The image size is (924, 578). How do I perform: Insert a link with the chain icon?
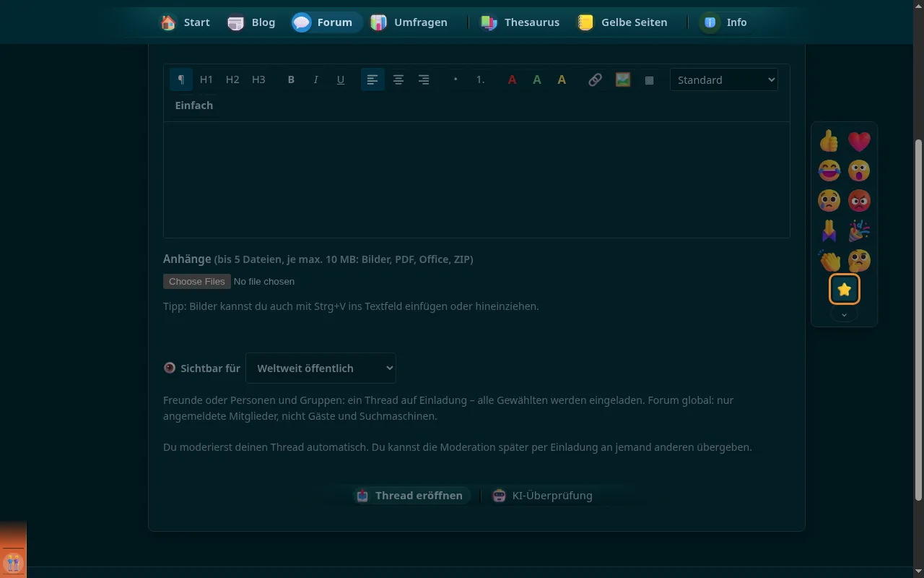point(595,79)
